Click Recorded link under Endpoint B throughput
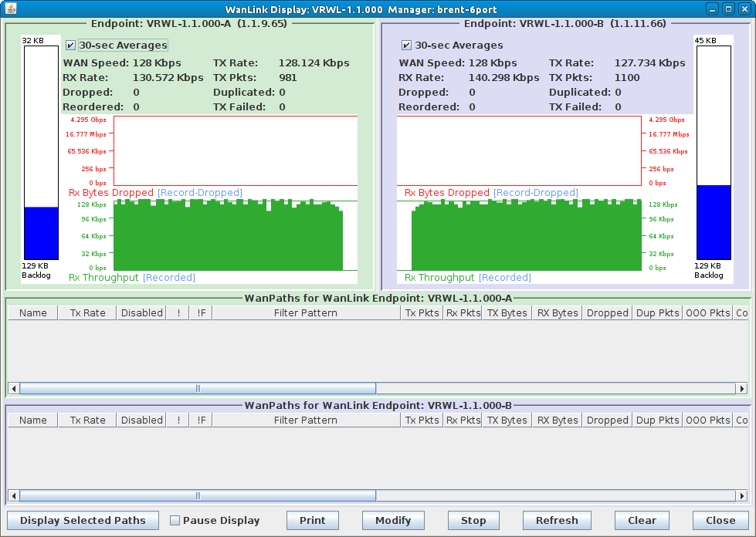This screenshot has height=537, width=756. (x=505, y=278)
